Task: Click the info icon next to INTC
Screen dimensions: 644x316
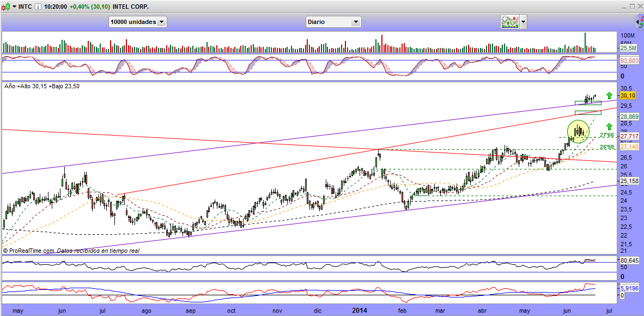Action: coord(38,7)
